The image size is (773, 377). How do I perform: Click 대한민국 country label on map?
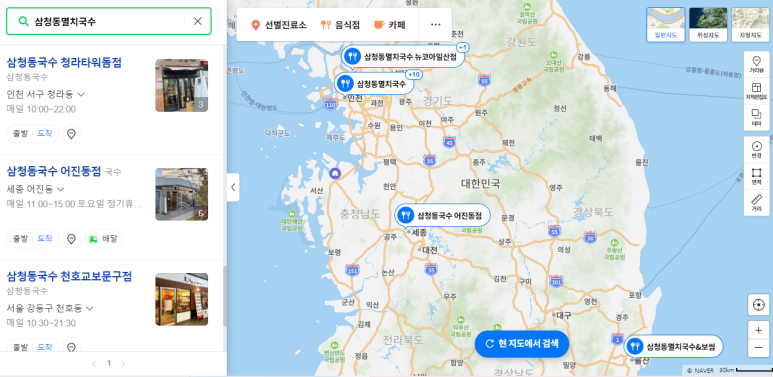point(480,184)
